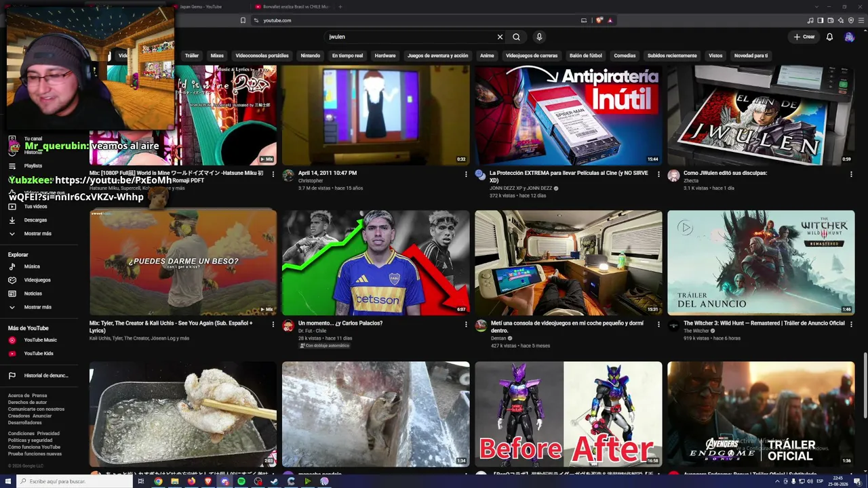This screenshot has height=488, width=868.
Task: Open the Brave Rewards triangle icon
Action: pyautogui.click(x=610, y=20)
